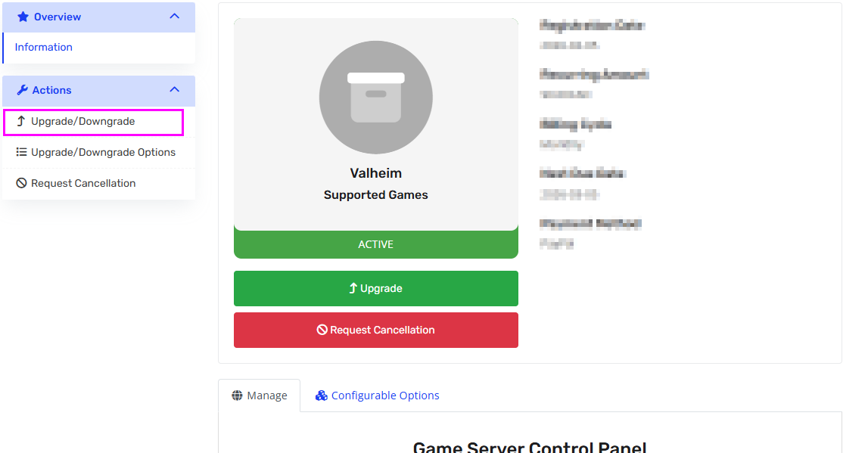
Task: Click the wrench icon beside Actions
Action: (22, 90)
